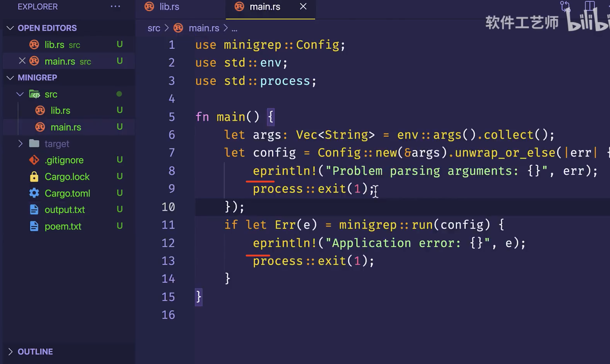Screen dimensions: 610x364
Task: Collapse the src folder chevron
Action: tap(20, 94)
